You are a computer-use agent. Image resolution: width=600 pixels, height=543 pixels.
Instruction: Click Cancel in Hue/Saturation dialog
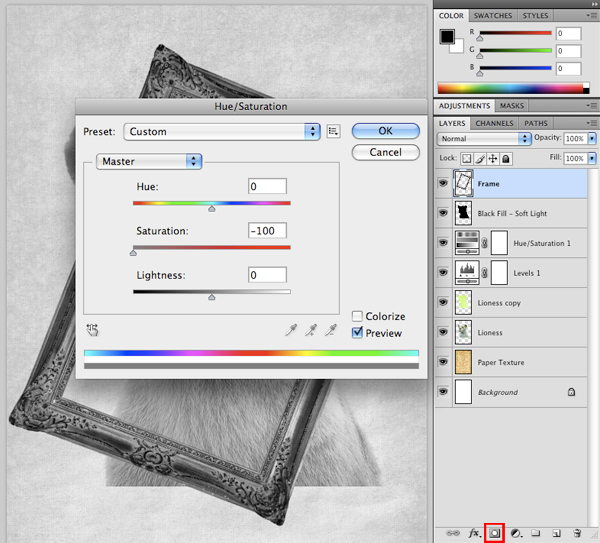[386, 152]
